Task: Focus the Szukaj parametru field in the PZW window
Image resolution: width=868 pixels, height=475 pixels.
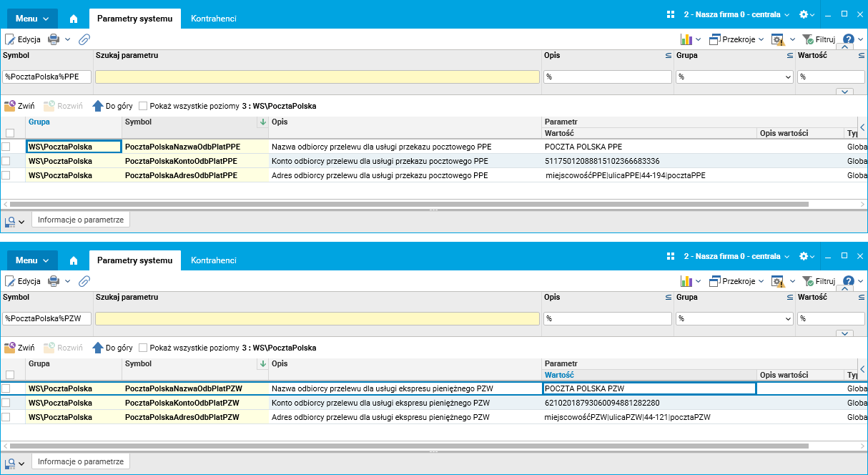Action: click(317, 319)
